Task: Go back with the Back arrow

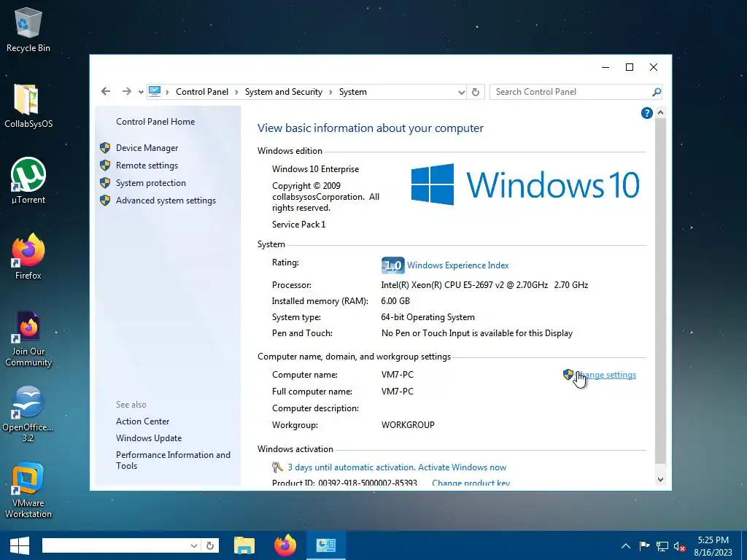Action: click(106, 91)
